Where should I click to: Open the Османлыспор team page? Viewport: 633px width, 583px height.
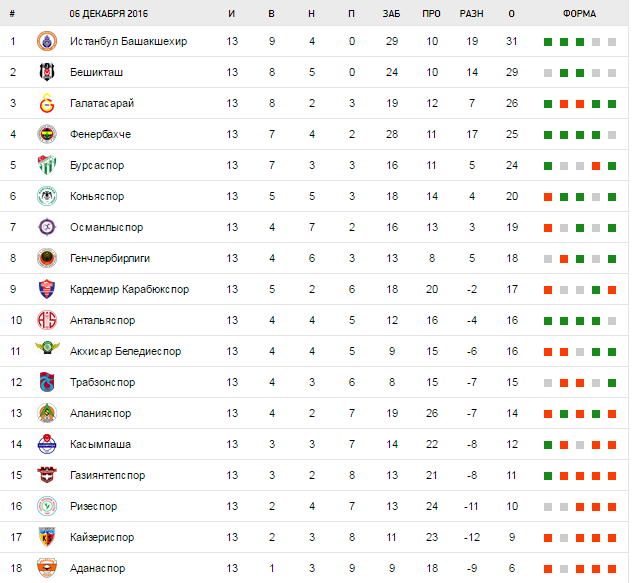(106, 227)
